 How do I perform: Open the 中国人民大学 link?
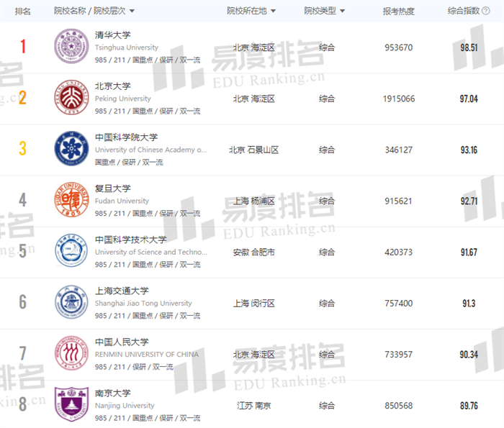[122, 342]
